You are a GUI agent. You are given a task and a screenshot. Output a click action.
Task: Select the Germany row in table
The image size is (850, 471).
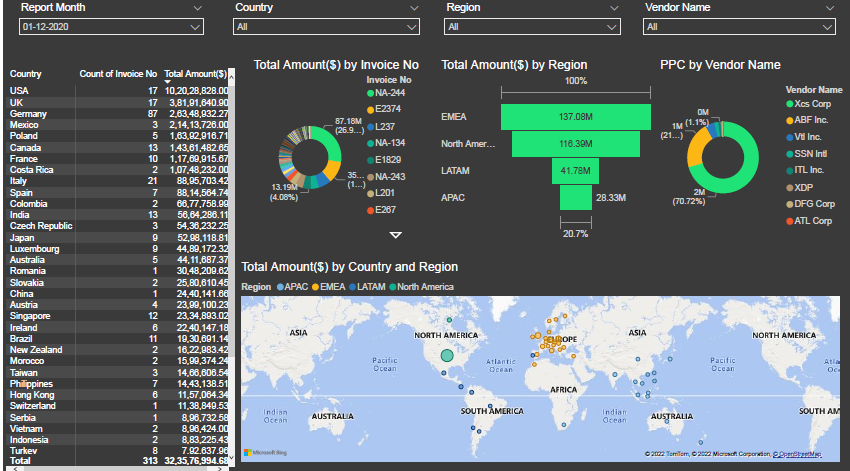point(119,114)
